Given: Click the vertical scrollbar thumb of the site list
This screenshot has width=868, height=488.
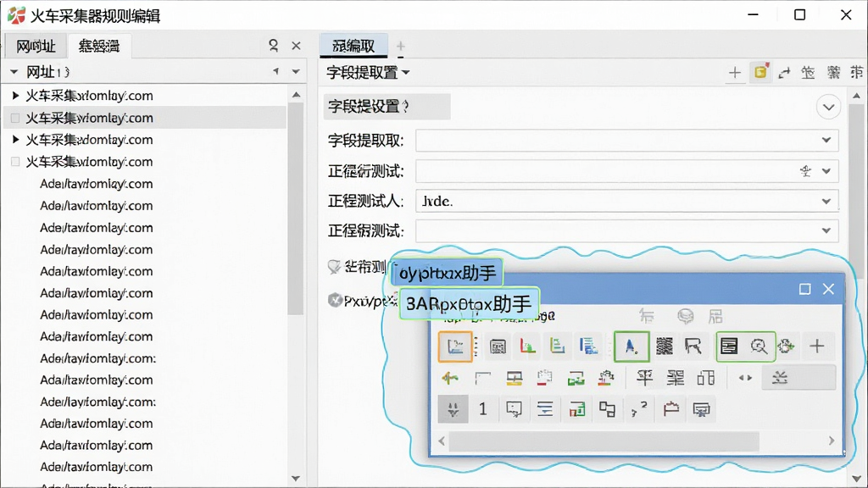Looking at the screenshot, I should 296,209.
